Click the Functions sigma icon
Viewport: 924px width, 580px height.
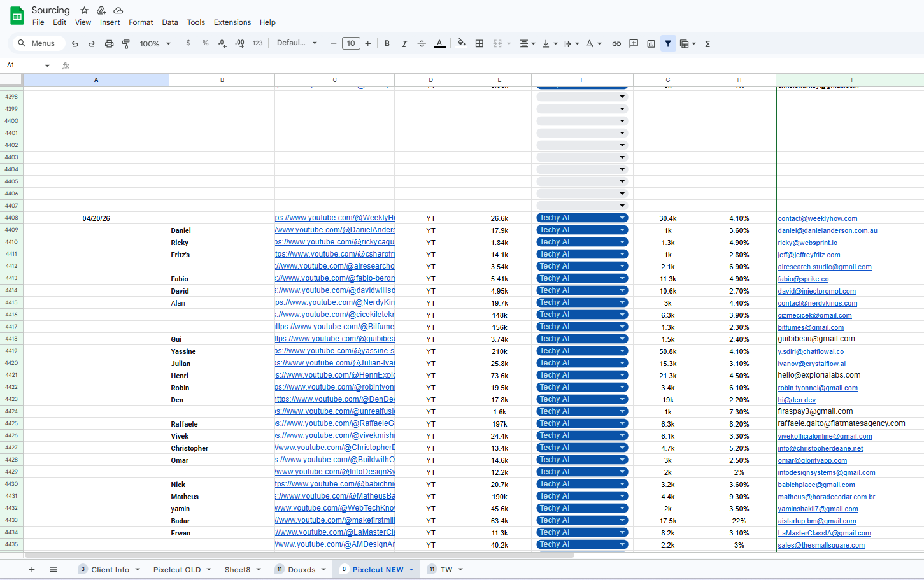707,44
